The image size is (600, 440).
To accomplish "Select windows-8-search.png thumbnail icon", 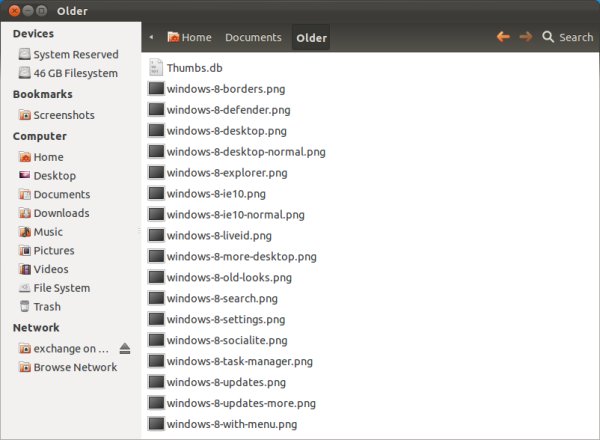I will pos(156,298).
